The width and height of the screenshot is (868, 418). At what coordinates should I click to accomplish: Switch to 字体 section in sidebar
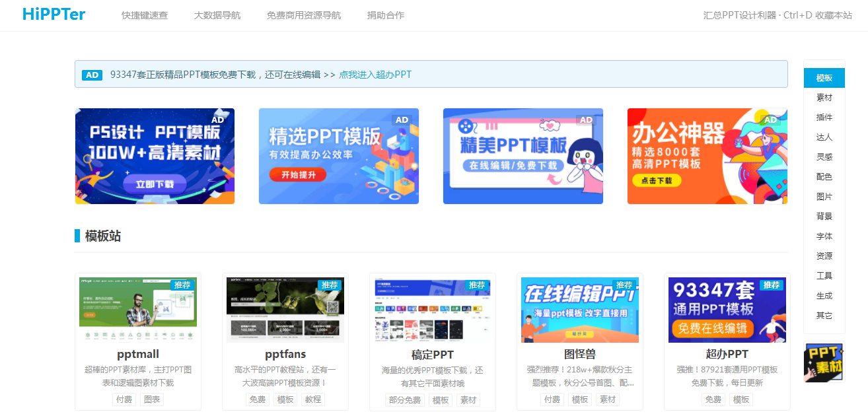coord(824,236)
